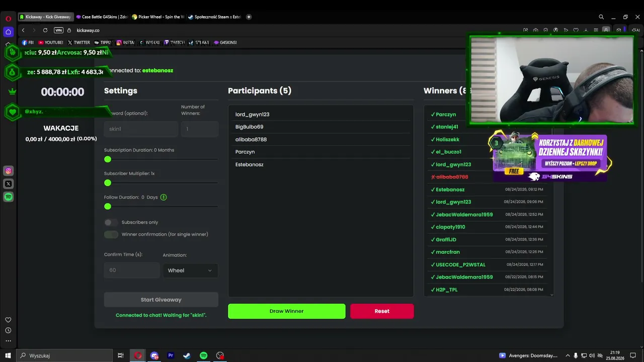Open Spotify from the Windows taskbar
Viewport: 644px width, 362px height.
203,355
